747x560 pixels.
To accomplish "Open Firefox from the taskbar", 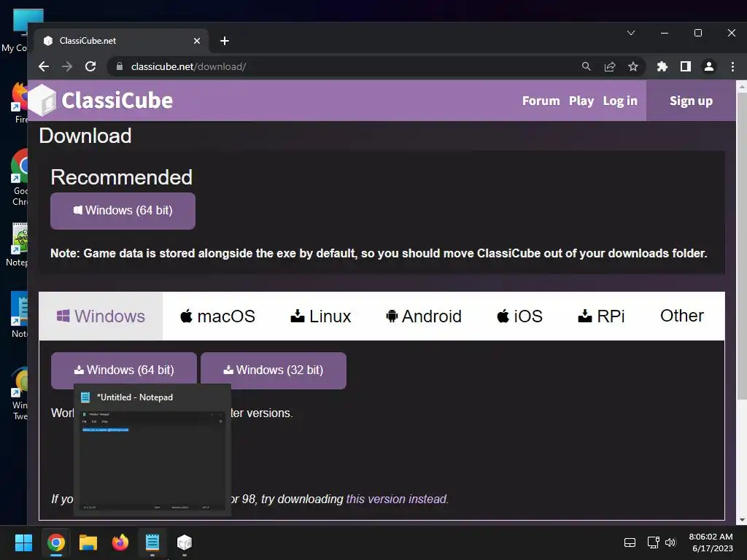I will coord(120,542).
